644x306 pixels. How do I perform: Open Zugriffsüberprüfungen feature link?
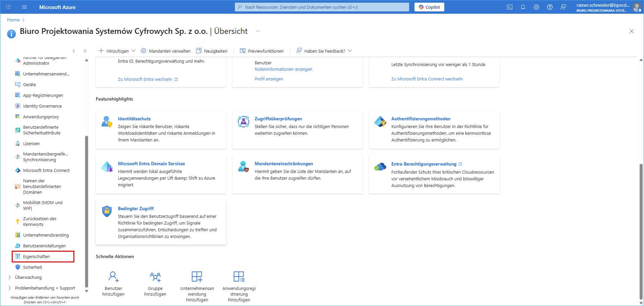tap(278, 119)
